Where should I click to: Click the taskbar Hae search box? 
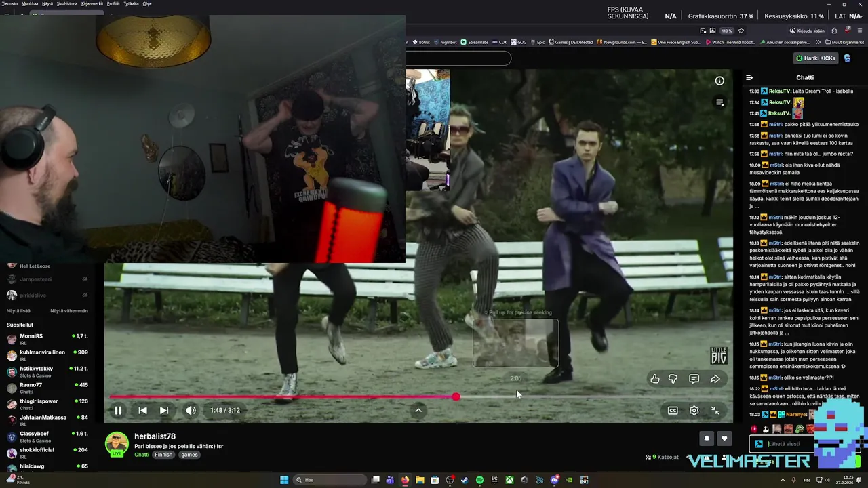point(329,480)
